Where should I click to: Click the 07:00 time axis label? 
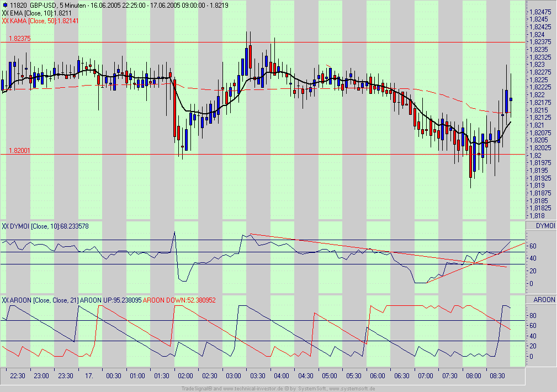(x=425, y=376)
